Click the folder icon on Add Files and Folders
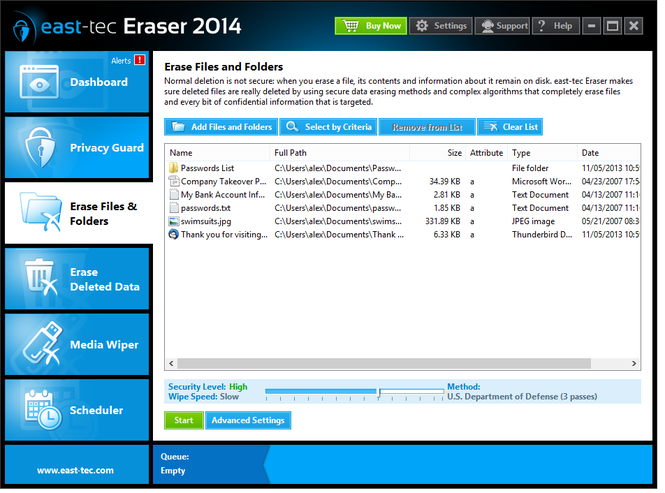 pyautogui.click(x=178, y=127)
